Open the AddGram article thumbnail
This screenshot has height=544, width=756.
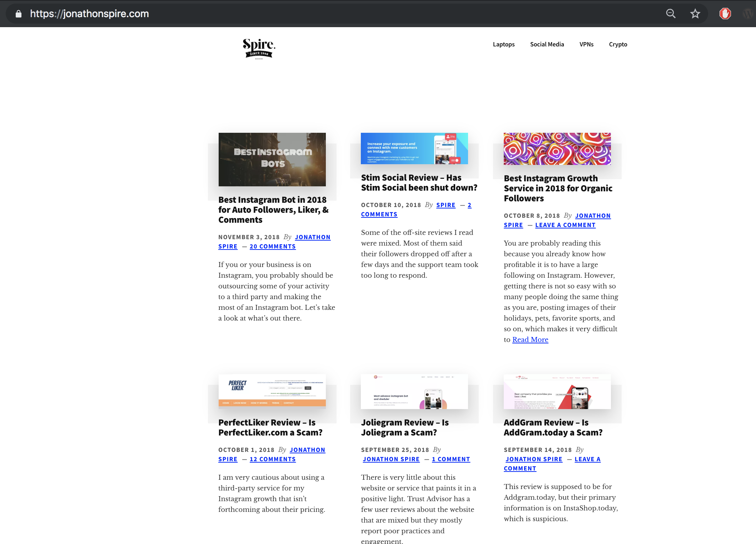(x=557, y=392)
